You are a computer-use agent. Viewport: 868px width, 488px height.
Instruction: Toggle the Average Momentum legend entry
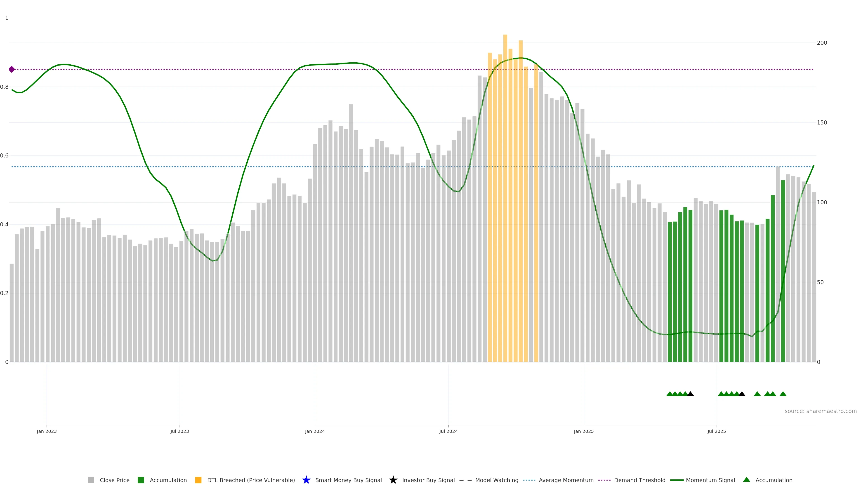[566, 480]
